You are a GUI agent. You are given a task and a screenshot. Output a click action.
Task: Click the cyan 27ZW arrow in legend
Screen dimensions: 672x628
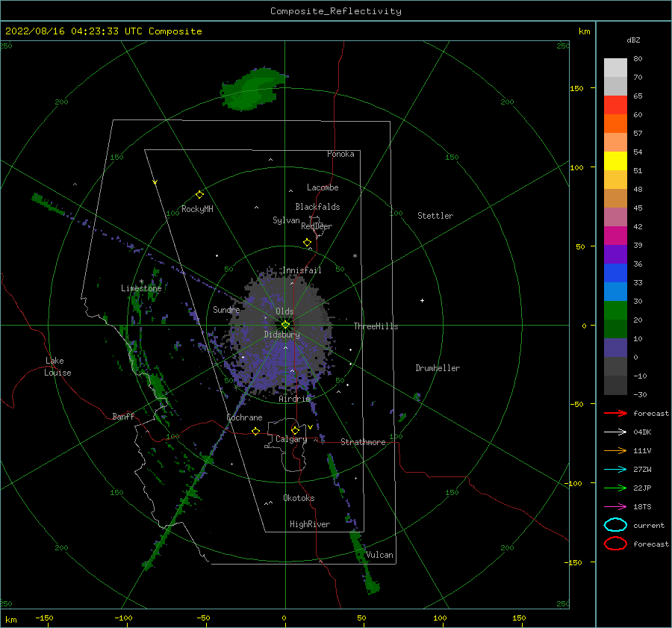[615, 470]
